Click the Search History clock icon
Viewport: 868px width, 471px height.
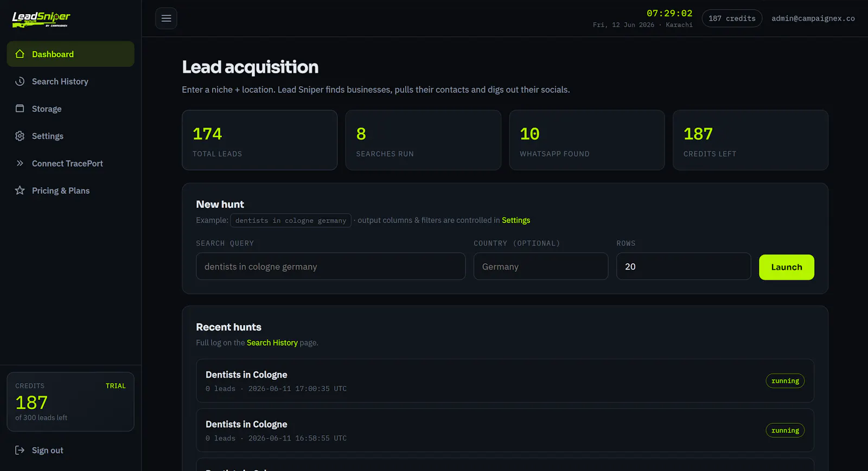point(20,81)
